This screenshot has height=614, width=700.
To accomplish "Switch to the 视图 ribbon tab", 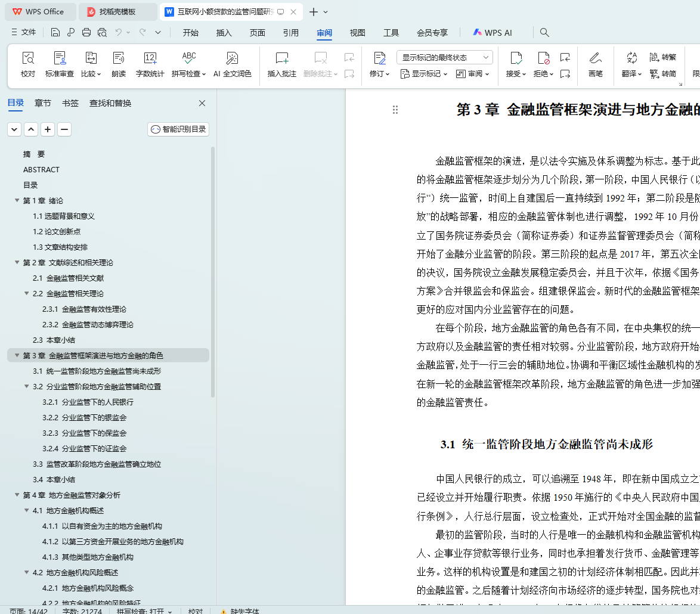I will (x=358, y=33).
